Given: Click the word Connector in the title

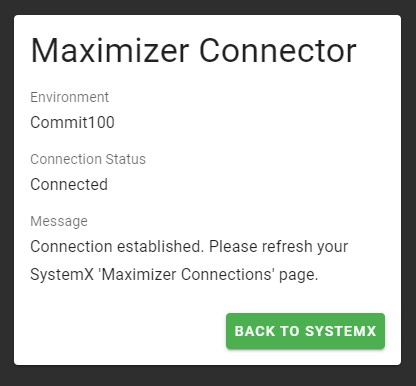Looking at the screenshot, I should [278, 51].
